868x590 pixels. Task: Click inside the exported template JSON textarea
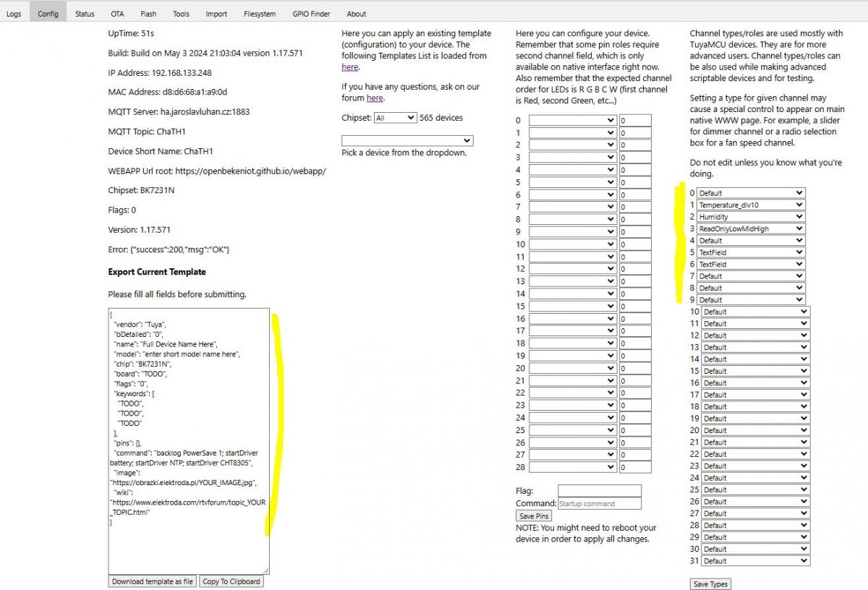[189, 441]
